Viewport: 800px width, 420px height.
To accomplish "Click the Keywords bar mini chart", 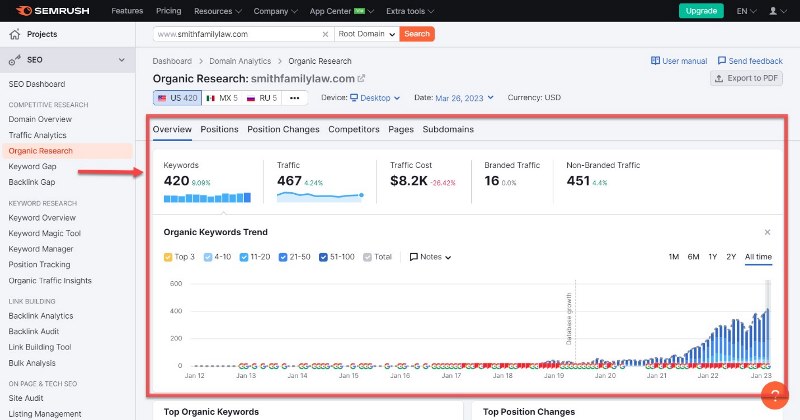I will 207,197.
